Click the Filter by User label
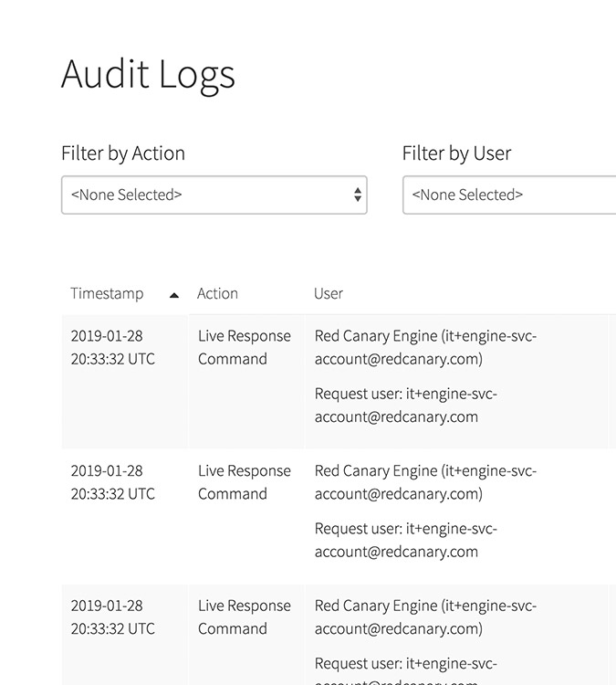 pyautogui.click(x=456, y=153)
